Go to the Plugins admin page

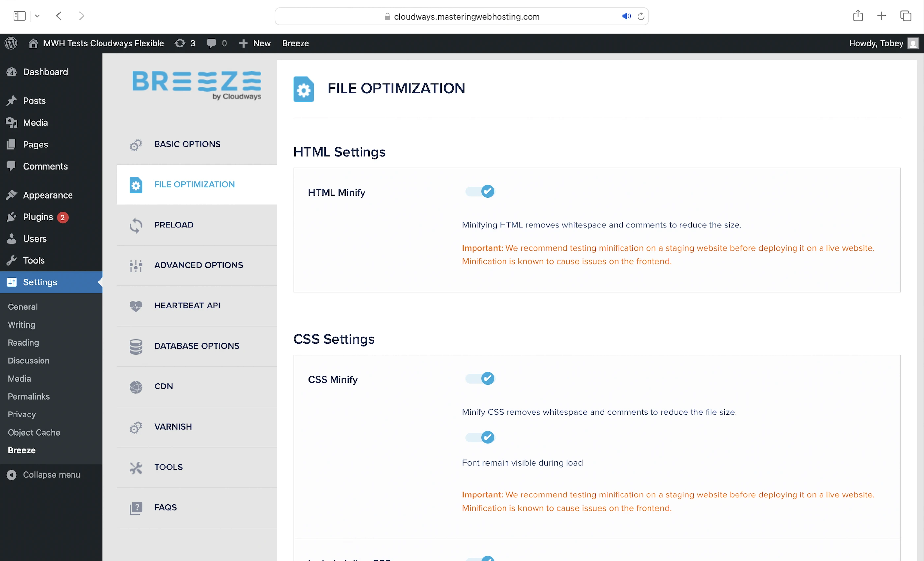click(38, 217)
